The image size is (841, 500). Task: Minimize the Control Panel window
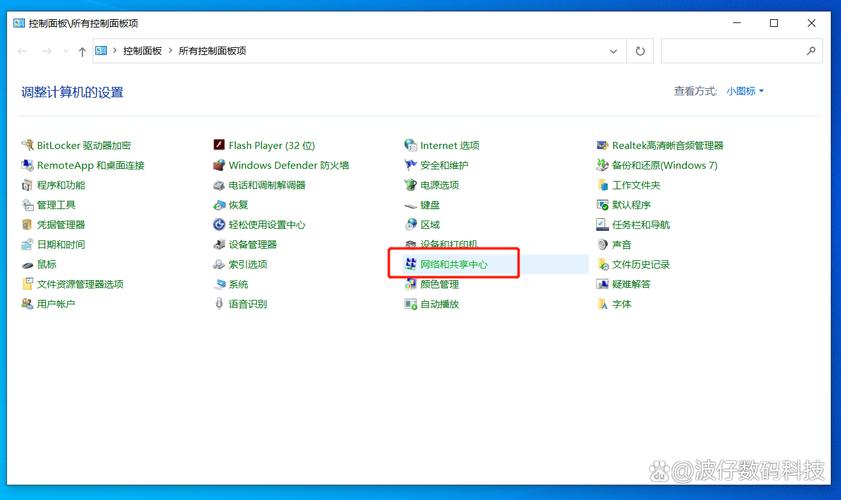tap(737, 23)
